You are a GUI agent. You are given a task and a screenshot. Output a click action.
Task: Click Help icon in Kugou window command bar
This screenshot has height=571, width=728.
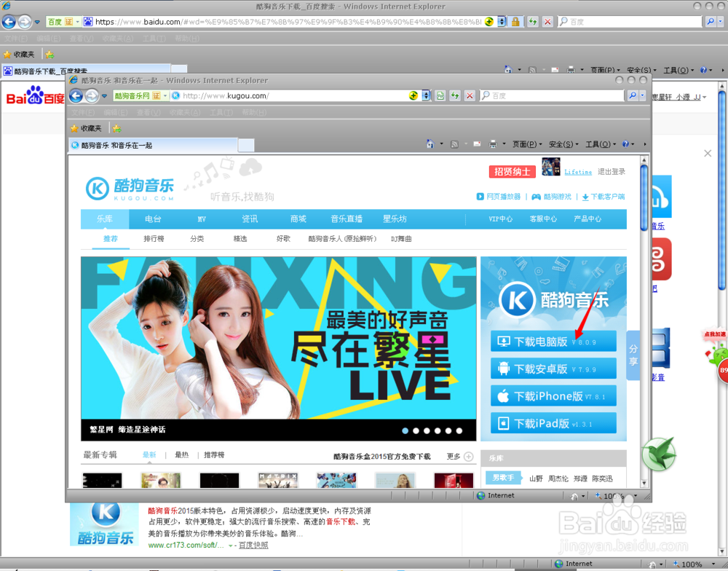point(625,144)
